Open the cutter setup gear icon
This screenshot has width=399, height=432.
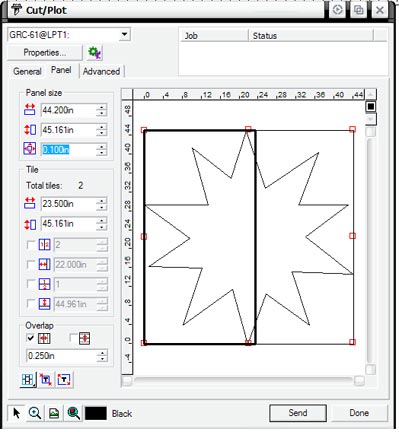[x=95, y=53]
